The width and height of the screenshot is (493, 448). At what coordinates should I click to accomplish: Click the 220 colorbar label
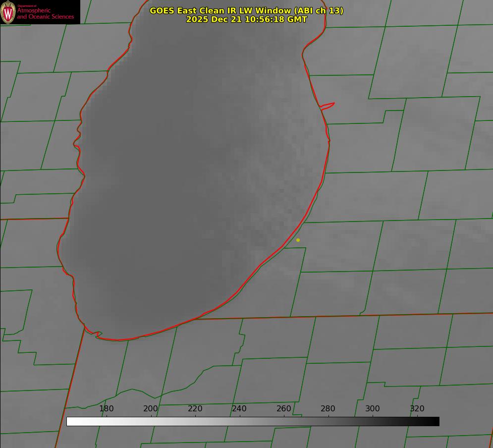(x=195, y=408)
